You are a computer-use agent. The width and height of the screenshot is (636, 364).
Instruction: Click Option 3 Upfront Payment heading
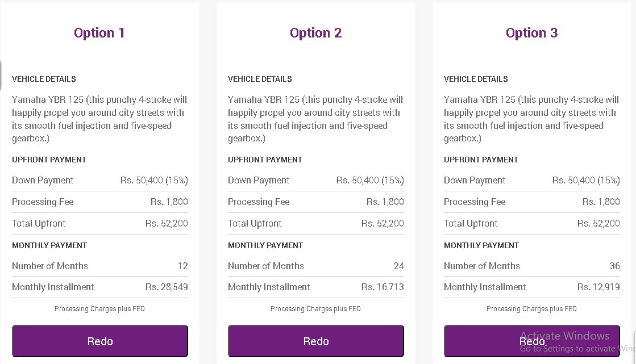pyautogui.click(x=481, y=160)
